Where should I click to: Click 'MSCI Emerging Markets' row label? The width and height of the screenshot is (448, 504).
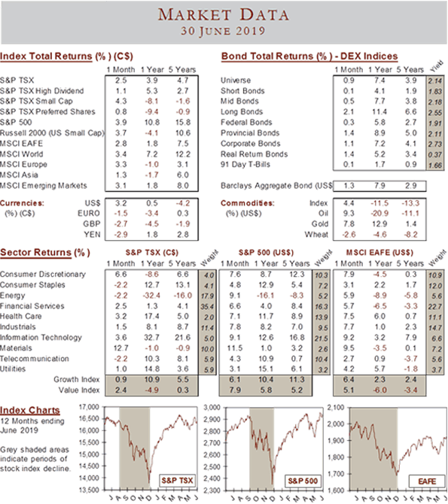click(44, 186)
